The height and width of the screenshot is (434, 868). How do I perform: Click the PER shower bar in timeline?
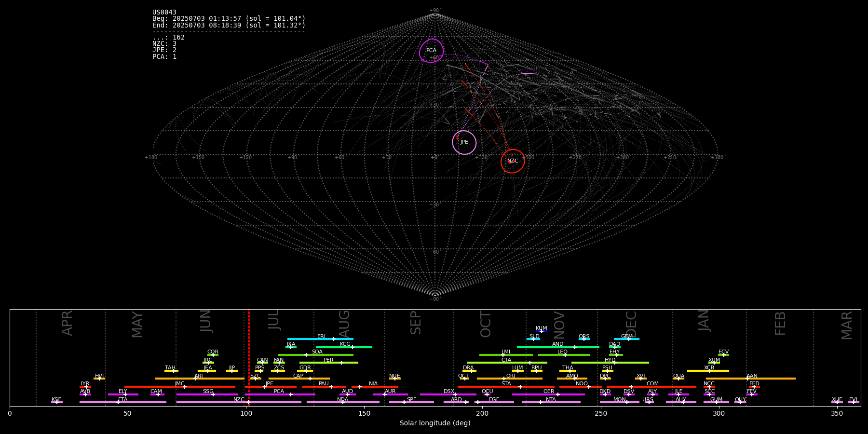point(329,363)
